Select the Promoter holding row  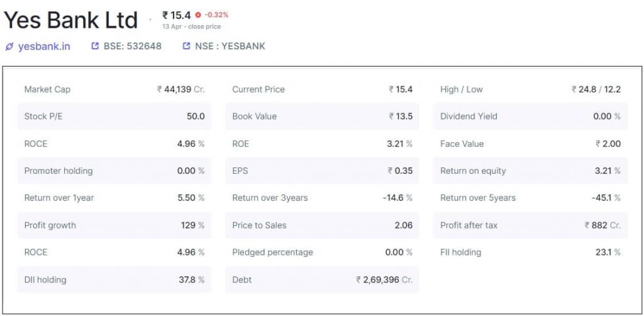pos(114,171)
